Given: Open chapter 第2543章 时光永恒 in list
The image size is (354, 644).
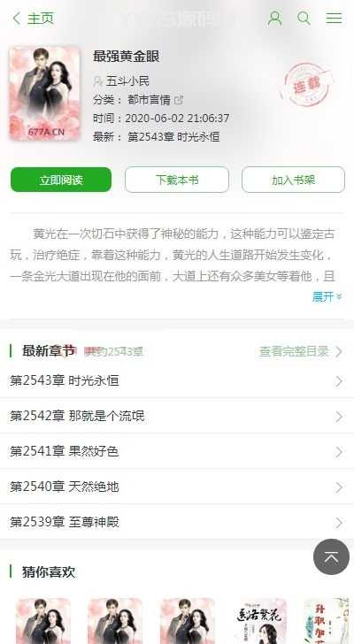Looking at the screenshot, I should [x=177, y=381].
